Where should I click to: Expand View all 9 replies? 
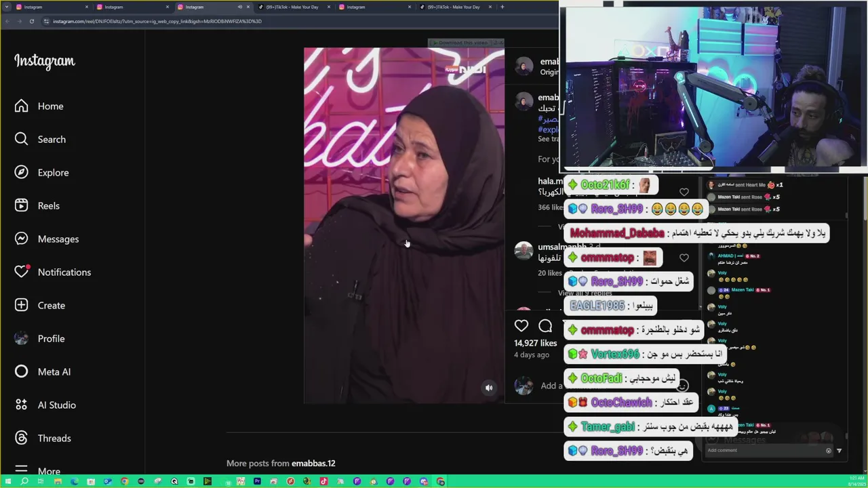(x=585, y=293)
